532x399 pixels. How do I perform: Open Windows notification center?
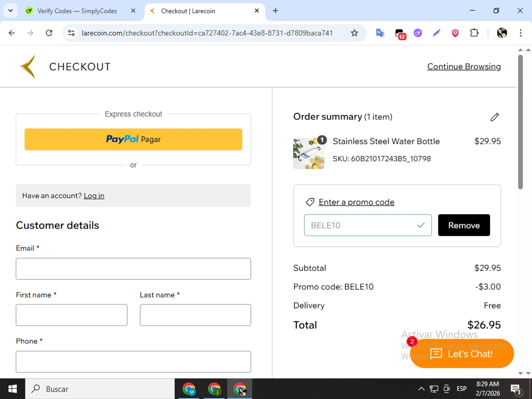(516, 389)
